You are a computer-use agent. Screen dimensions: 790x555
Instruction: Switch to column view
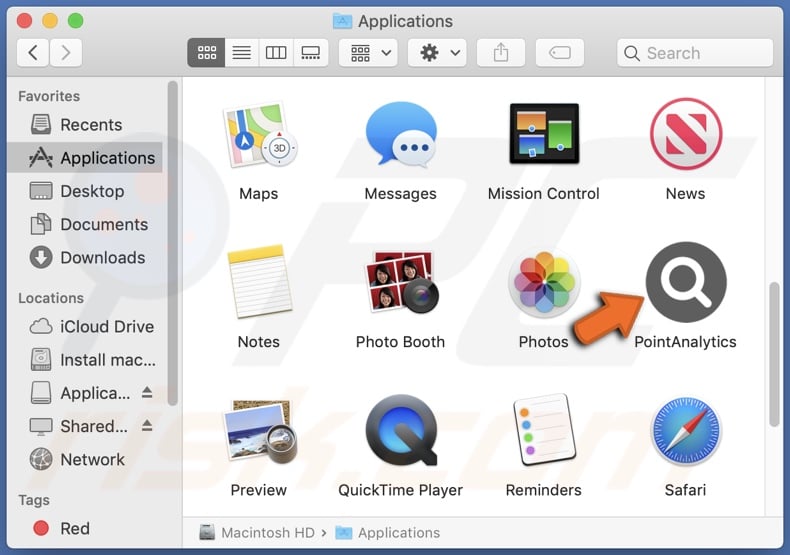click(x=276, y=52)
